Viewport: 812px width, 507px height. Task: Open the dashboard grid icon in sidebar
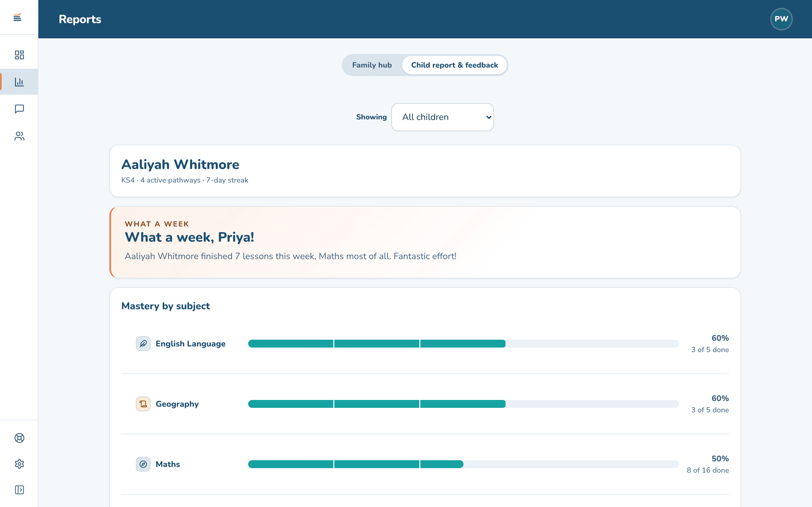[19, 55]
